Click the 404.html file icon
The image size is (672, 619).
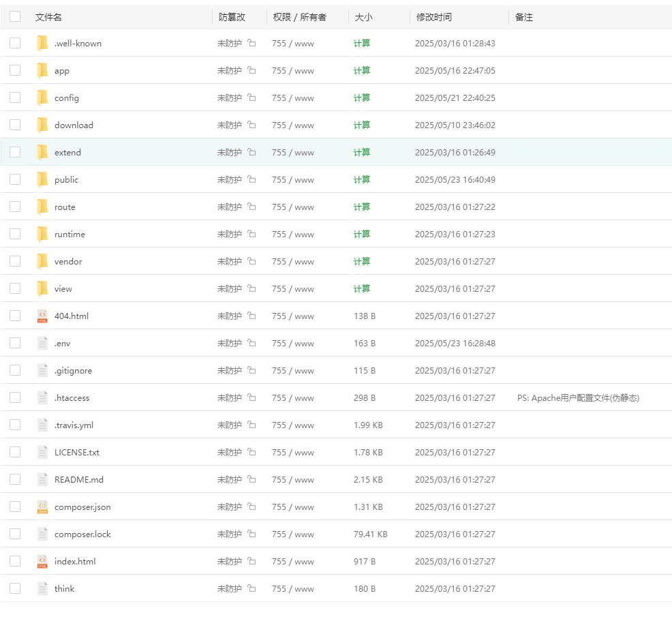[x=42, y=316]
